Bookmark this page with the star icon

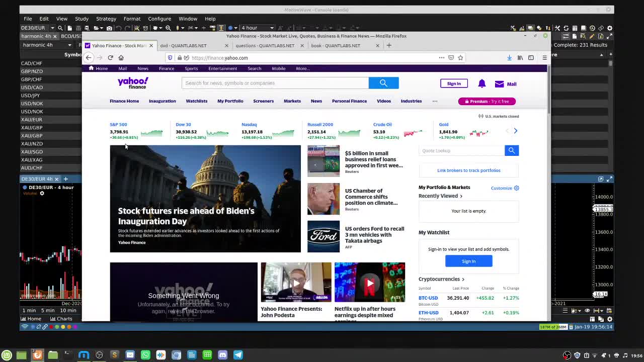460,58
